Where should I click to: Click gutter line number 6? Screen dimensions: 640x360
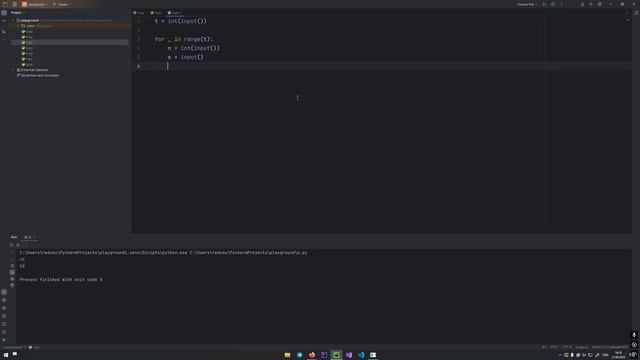[x=138, y=66]
